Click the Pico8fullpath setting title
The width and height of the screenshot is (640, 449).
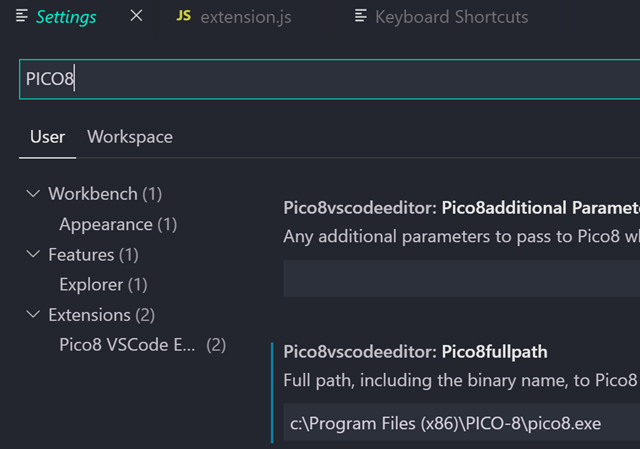(415, 352)
